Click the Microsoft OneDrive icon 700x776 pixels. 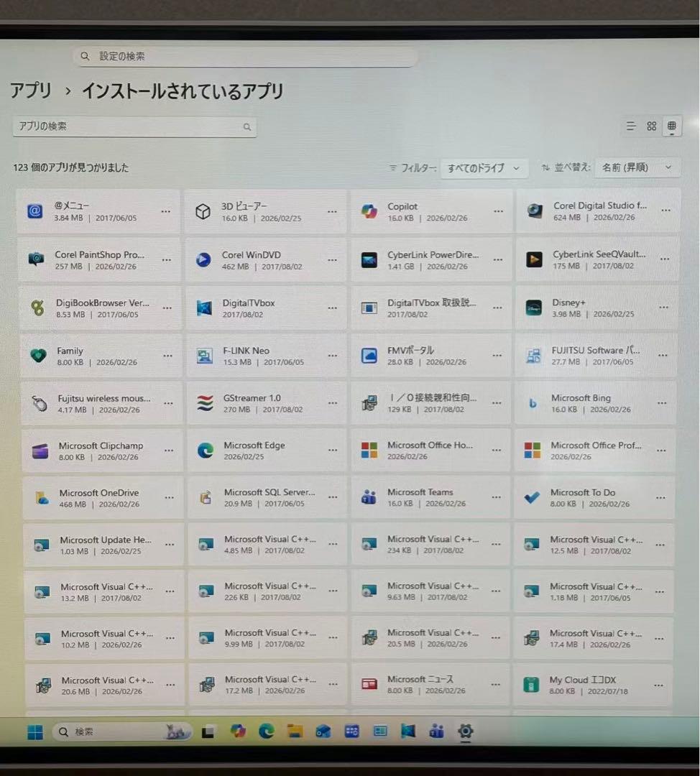(x=42, y=498)
